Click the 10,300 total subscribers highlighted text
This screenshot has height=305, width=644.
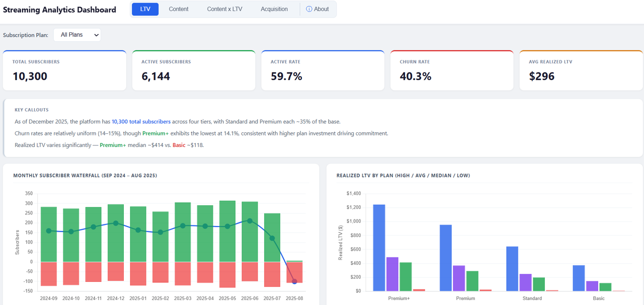[141, 122]
